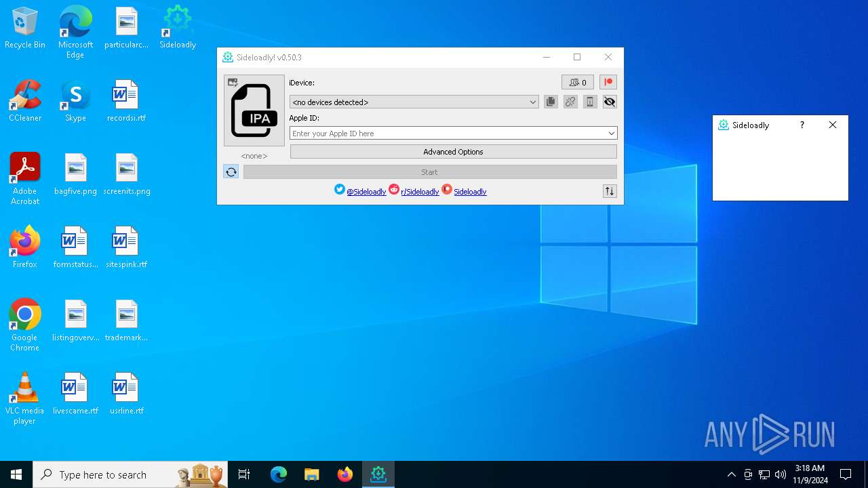Select the Microsoft Edge desktop shortcut
Screen dimensions: 868x488
pos(75,33)
